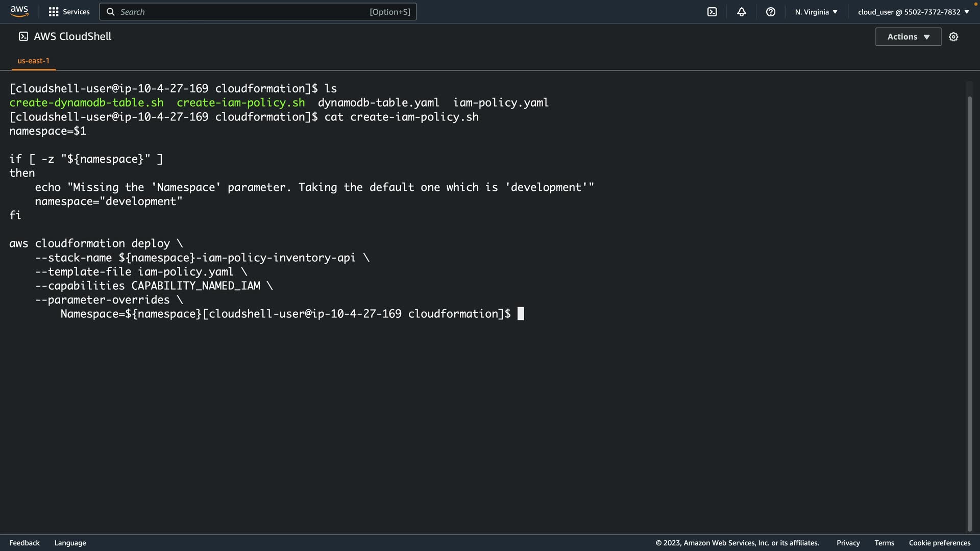
Task: Open the Feedback link in the footer
Action: point(24,543)
